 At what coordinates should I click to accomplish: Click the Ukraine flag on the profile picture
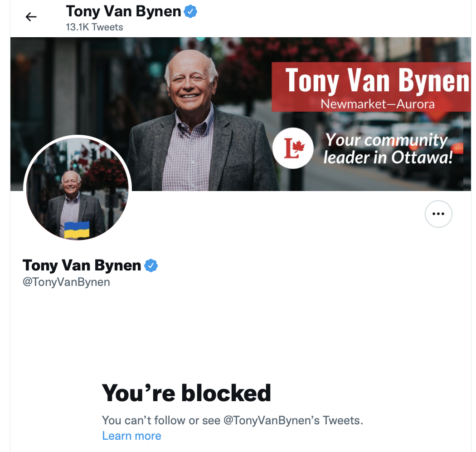point(77,230)
